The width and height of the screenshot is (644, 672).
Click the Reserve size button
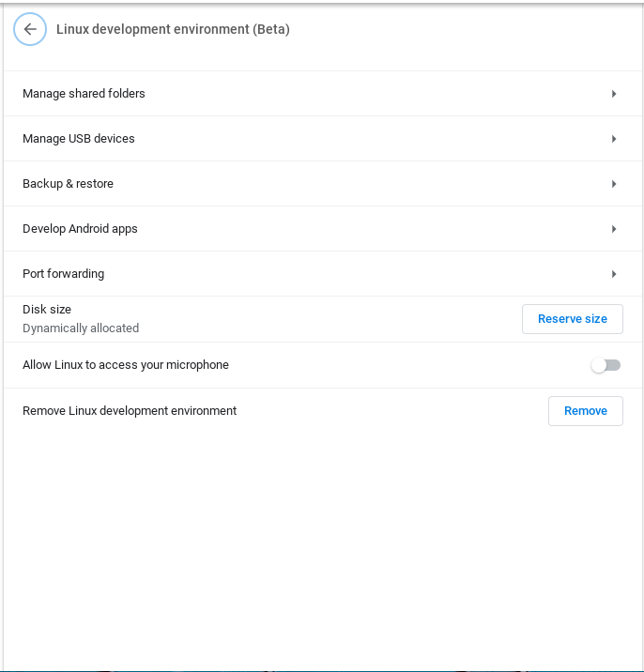573,319
